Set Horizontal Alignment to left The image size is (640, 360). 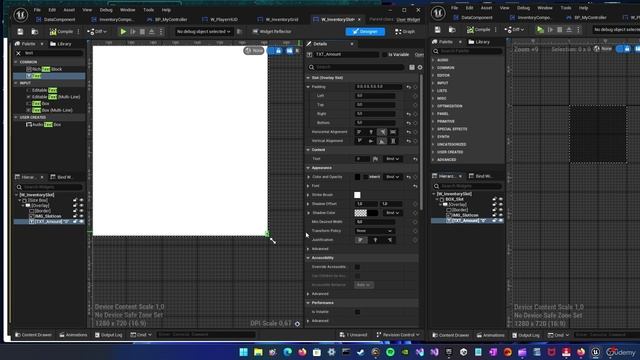coord(359,132)
